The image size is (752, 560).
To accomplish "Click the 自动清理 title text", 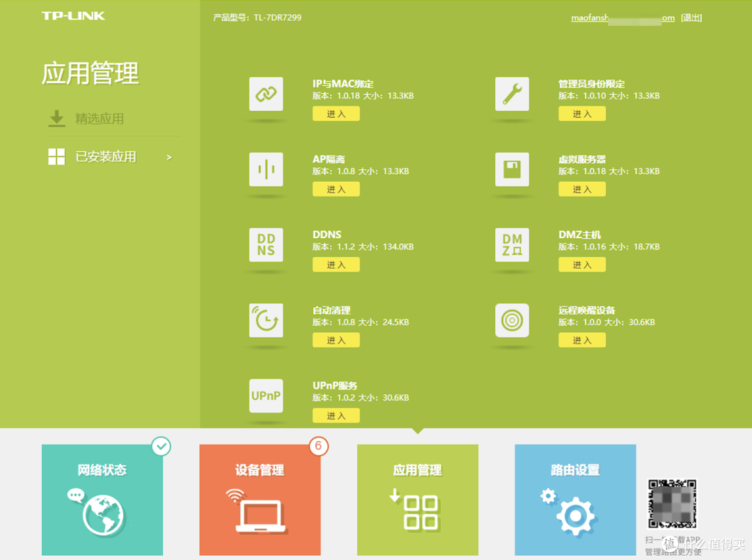I will (331, 310).
